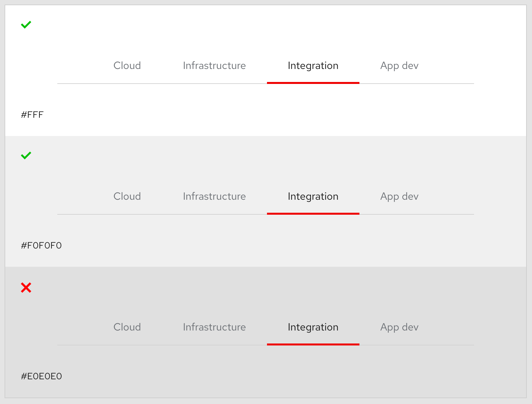The width and height of the screenshot is (532, 404).
Task: Select the Integration tab on the #FFF panel
Action: (313, 66)
